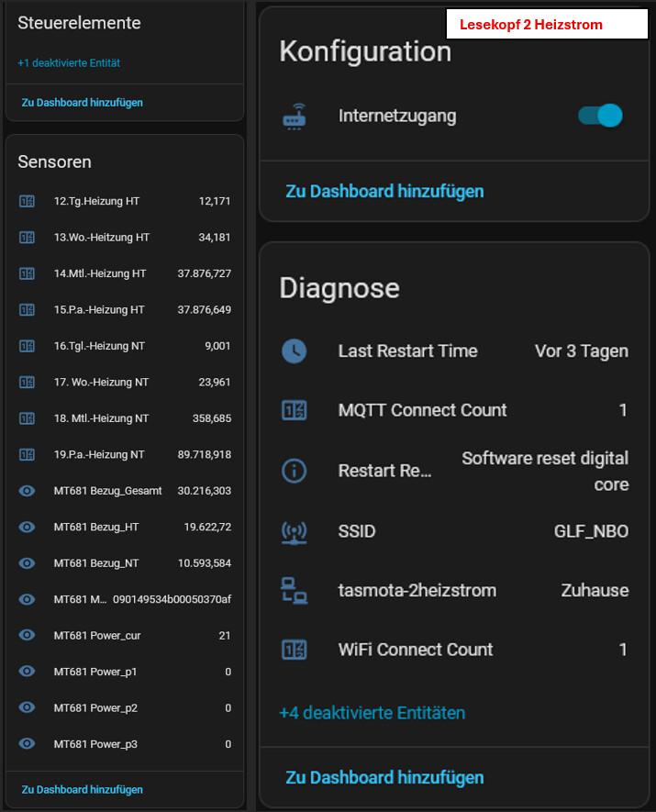Click the counter icon next to MQTT Connect Count
656x812 pixels.
[294, 410]
